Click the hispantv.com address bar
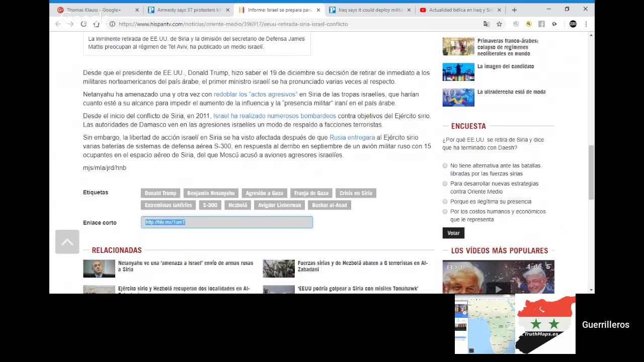 click(x=297, y=24)
